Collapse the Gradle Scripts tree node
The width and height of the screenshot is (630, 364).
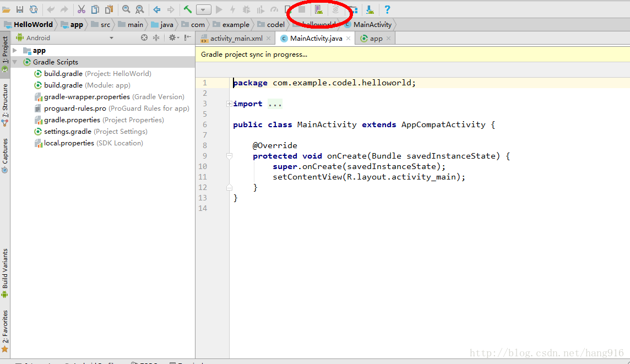click(x=15, y=62)
